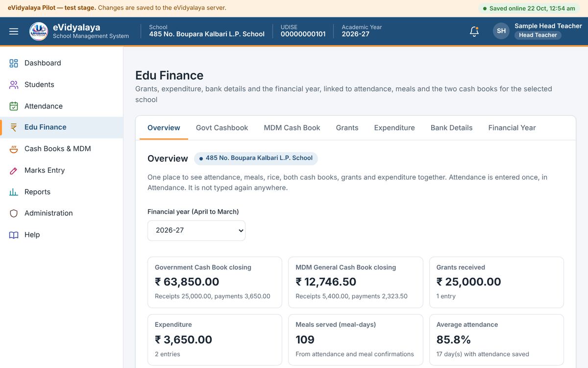Go to Dashboard in sidebar
The image size is (588, 368).
(61, 63)
